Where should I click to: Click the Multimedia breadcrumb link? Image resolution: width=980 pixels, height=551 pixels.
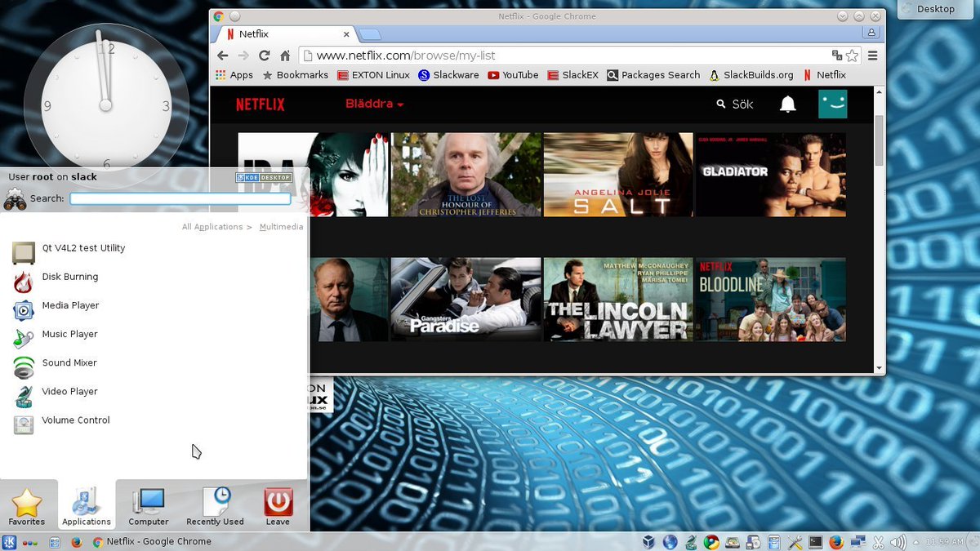(x=281, y=227)
